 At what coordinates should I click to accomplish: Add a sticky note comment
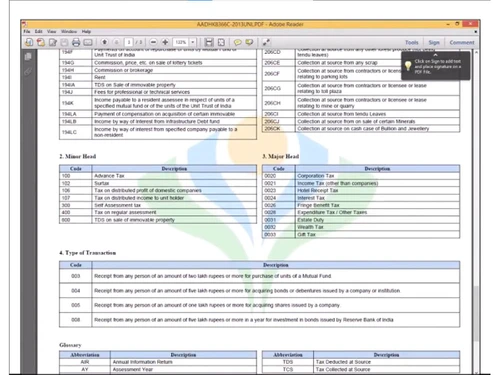[x=237, y=42]
